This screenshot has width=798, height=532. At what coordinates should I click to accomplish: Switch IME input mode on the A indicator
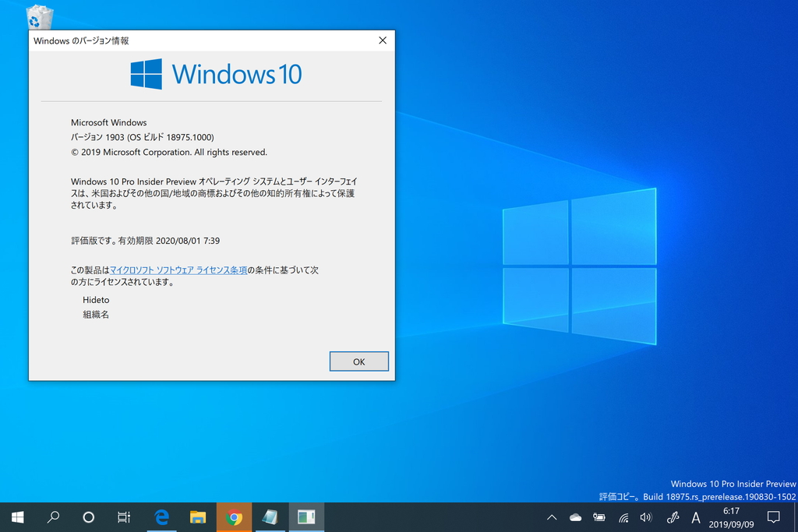pos(696,516)
